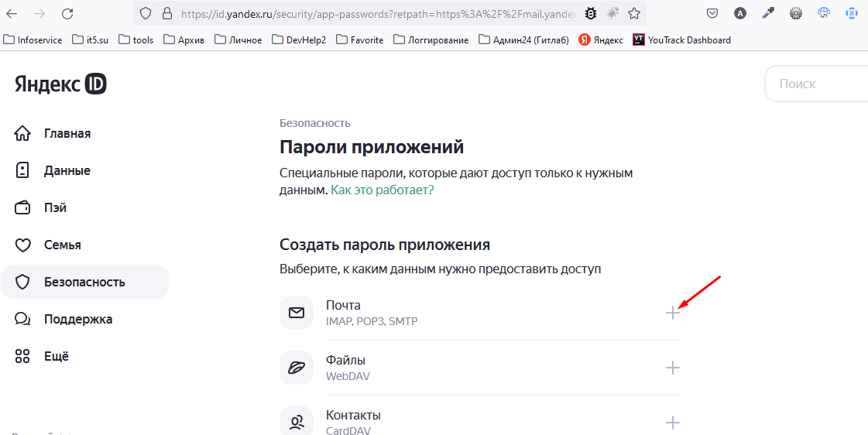Add app password for Файлы with plus
The height and width of the screenshot is (435, 868).
pos(673,368)
